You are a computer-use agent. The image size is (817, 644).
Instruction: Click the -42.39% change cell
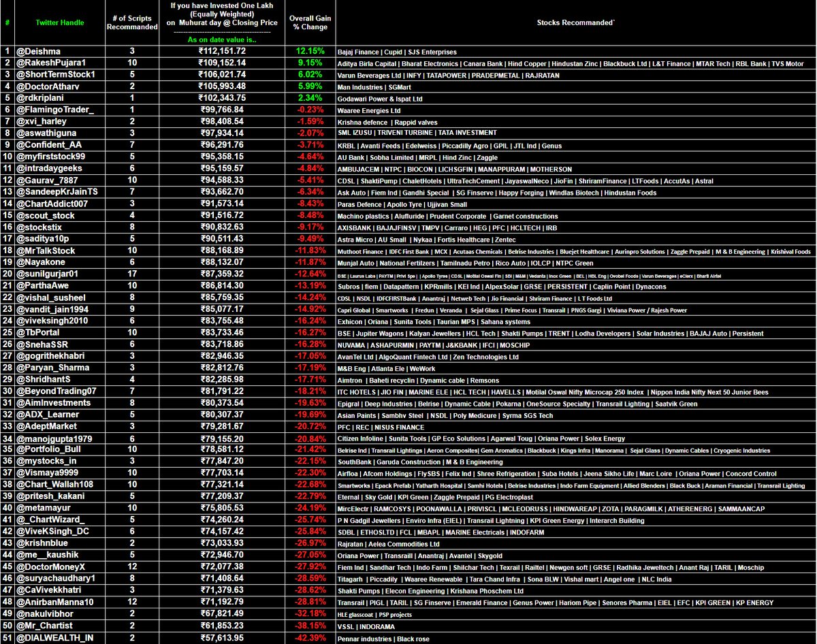tap(309, 639)
